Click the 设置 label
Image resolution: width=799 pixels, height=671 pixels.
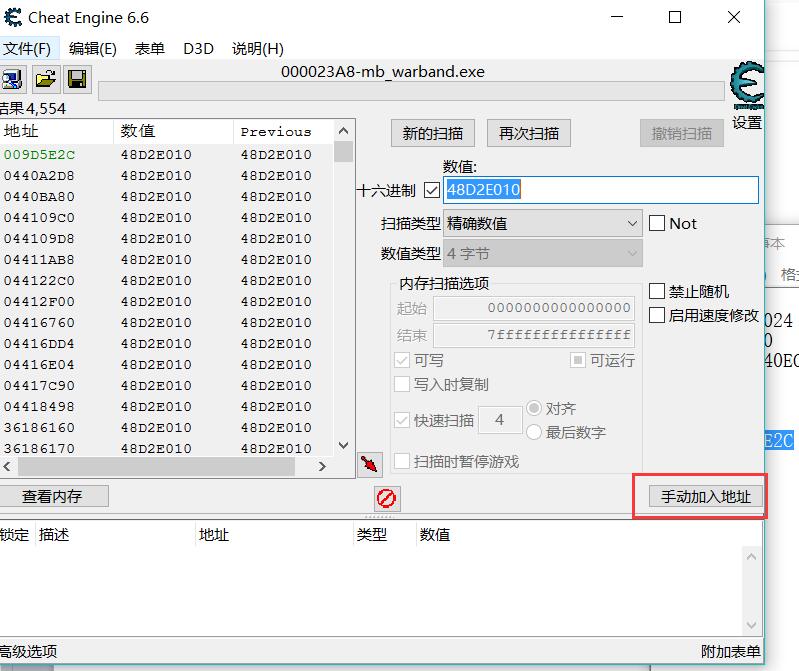(x=747, y=122)
